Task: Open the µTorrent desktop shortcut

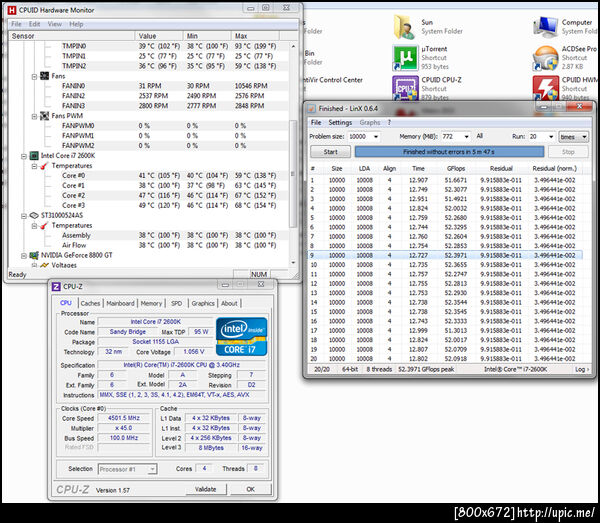Action: click(405, 58)
